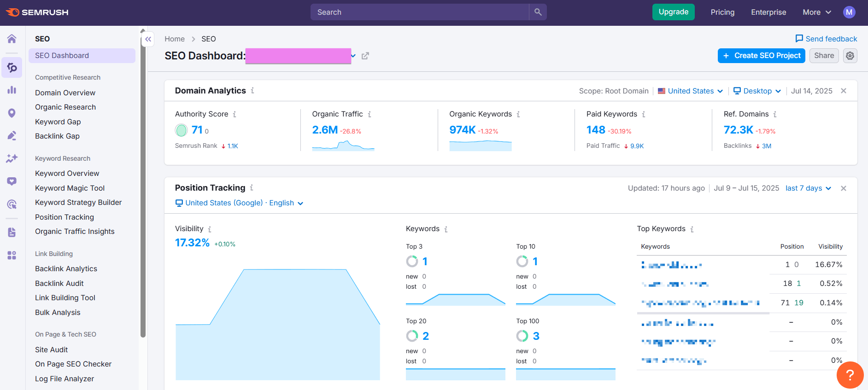Click Organic Keywords info icon

[x=518, y=114]
